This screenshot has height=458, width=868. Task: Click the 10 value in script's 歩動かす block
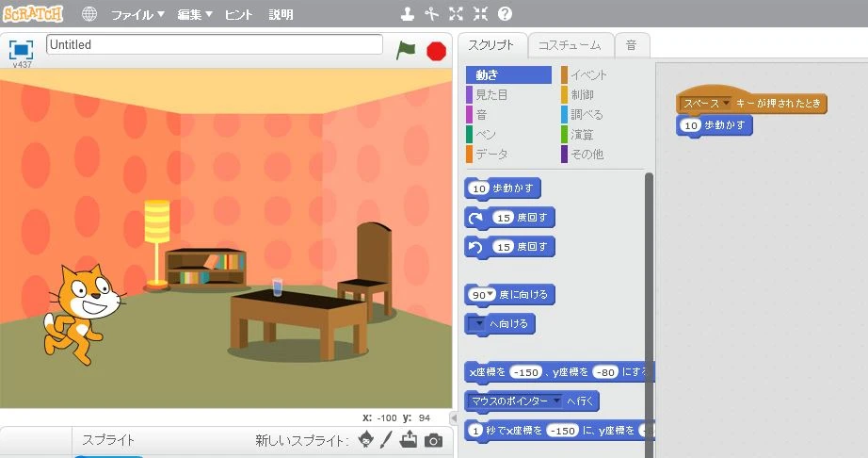tap(690, 125)
